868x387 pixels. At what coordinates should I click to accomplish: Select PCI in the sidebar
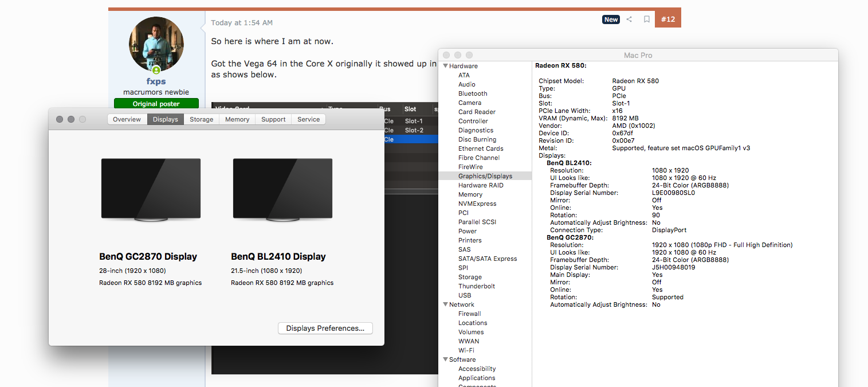pyautogui.click(x=463, y=213)
